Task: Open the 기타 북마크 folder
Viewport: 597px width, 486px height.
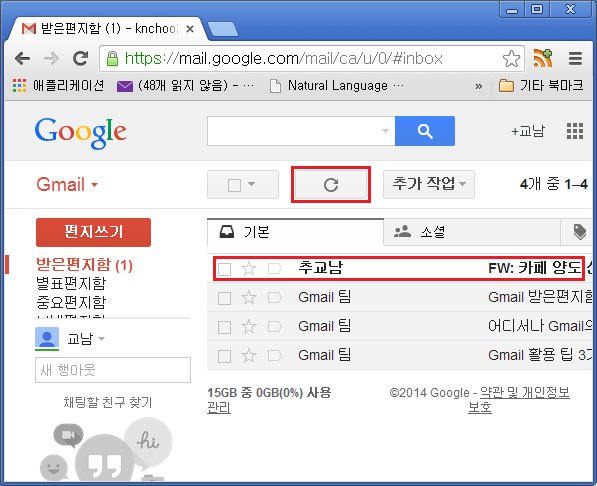Action: (x=541, y=85)
